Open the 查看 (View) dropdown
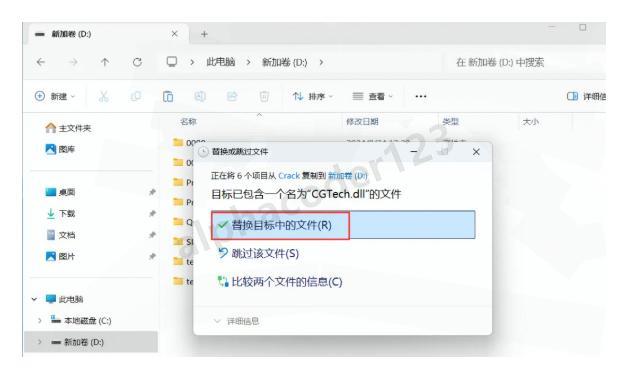The image size is (629, 380). 372,96
